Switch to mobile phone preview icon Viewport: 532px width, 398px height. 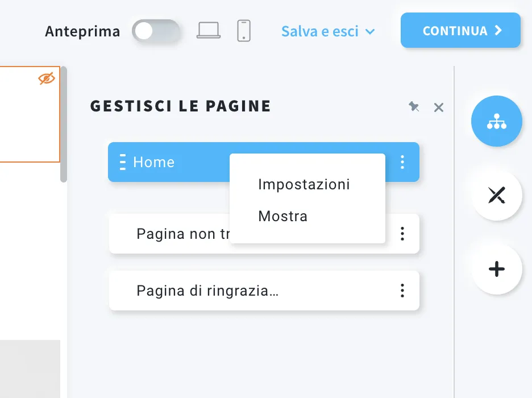pyautogui.click(x=244, y=31)
